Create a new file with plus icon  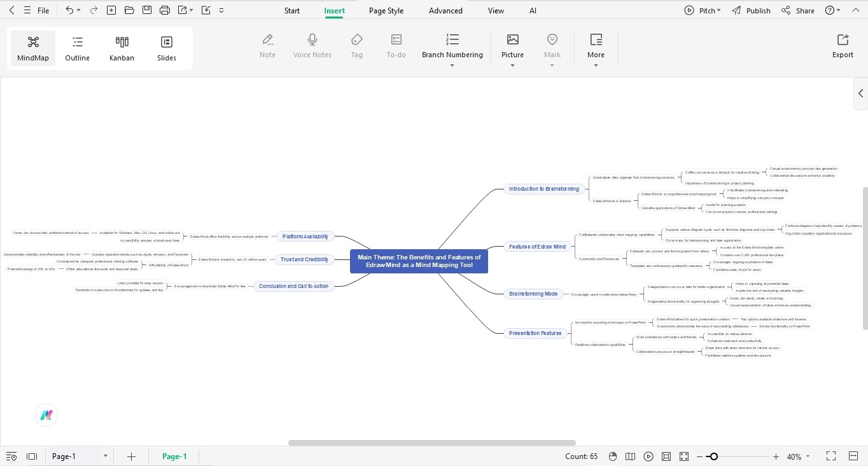tap(111, 10)
